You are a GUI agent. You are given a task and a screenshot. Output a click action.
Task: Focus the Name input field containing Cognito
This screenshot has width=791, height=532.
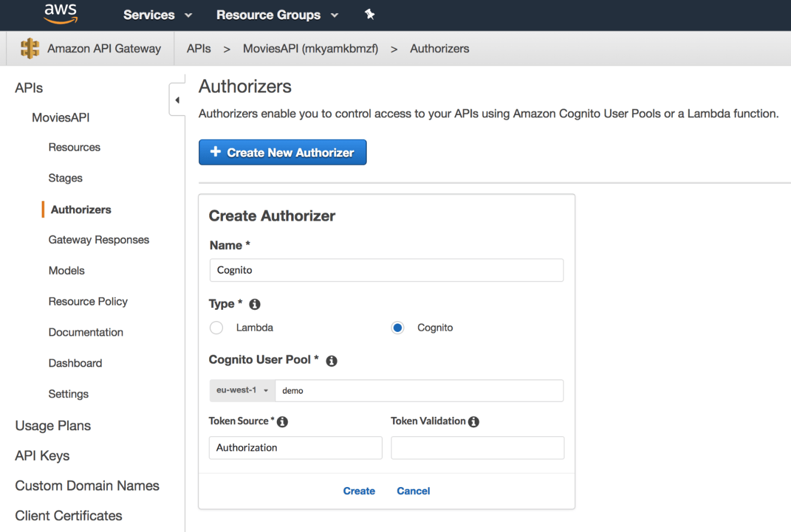pos(387,270)
